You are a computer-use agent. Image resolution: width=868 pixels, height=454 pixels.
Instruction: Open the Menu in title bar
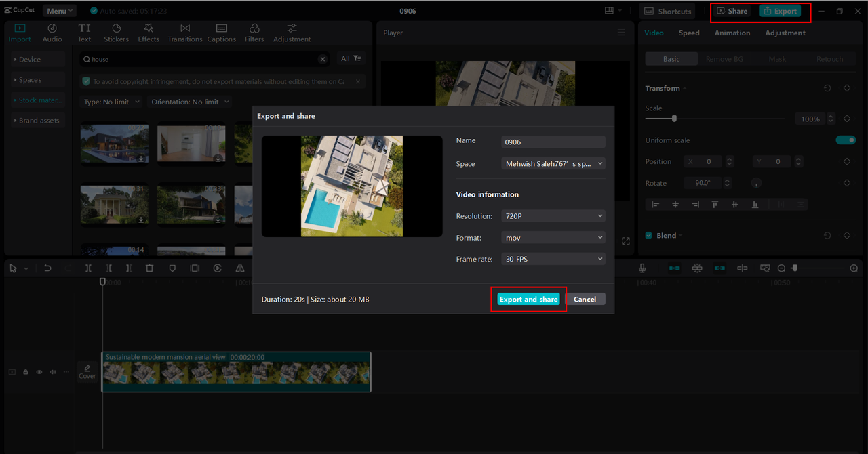pos(59,11)
